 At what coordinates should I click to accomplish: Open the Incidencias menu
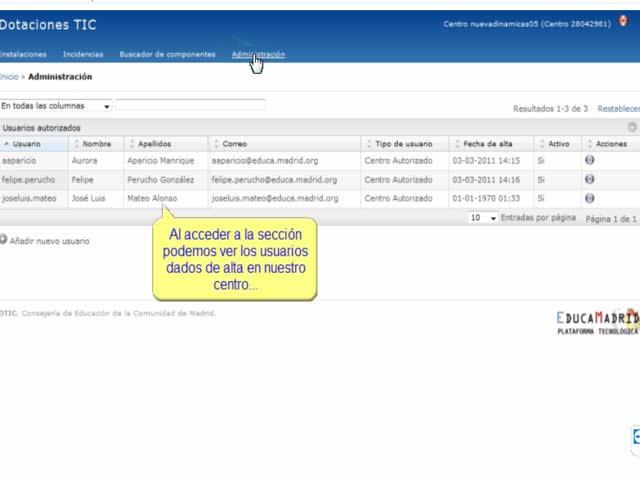[83, 54]
